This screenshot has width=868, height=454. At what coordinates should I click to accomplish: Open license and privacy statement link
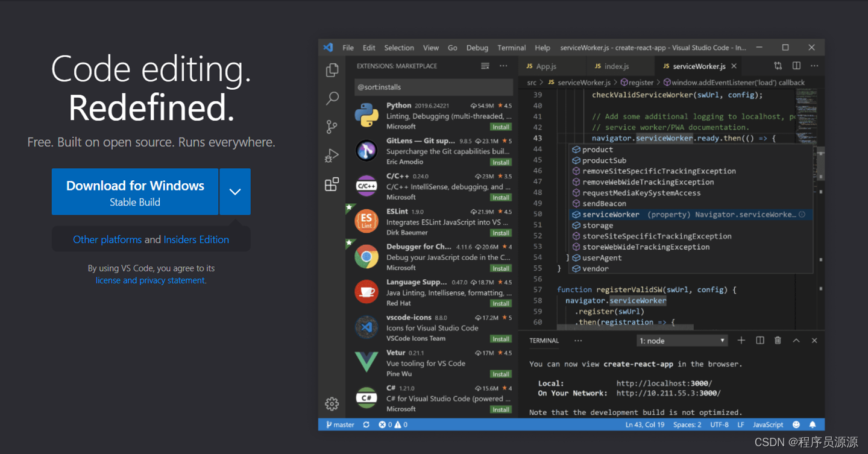pyautogui.click(x=151, y=280)
